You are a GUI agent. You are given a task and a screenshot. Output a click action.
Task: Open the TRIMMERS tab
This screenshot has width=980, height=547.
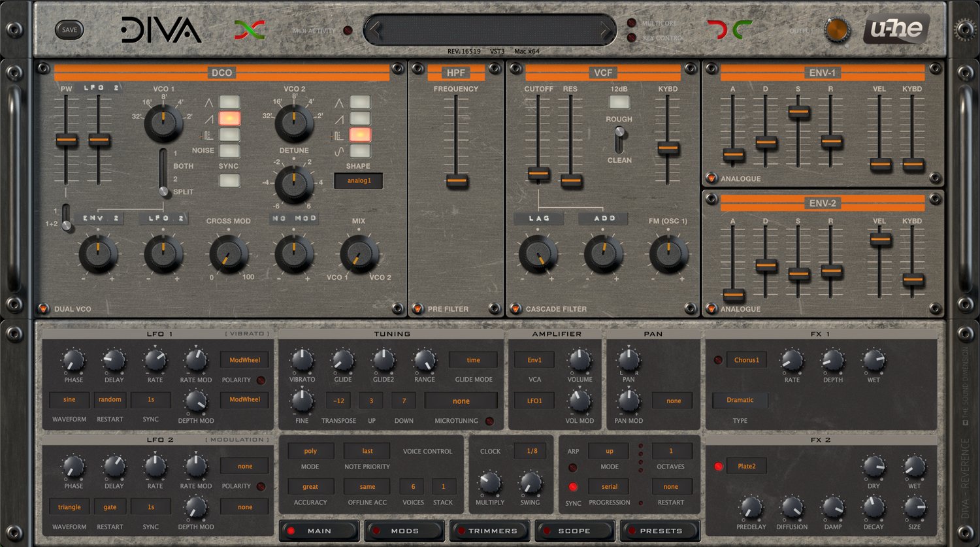point(489,531)
